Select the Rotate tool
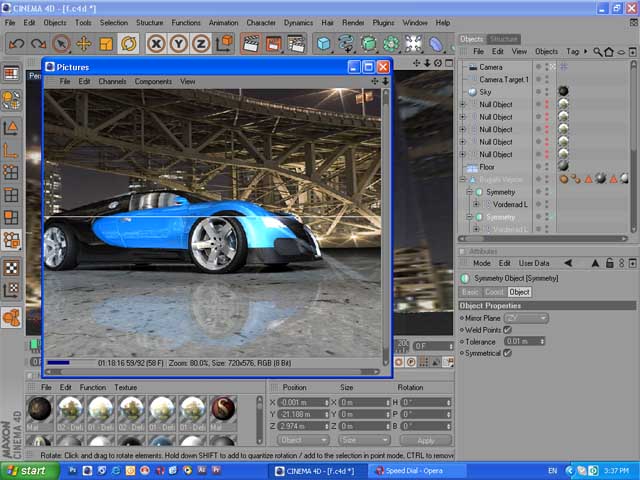Image resolution: width=640 pixels, height=480 pixels. [x=128, y=43]
